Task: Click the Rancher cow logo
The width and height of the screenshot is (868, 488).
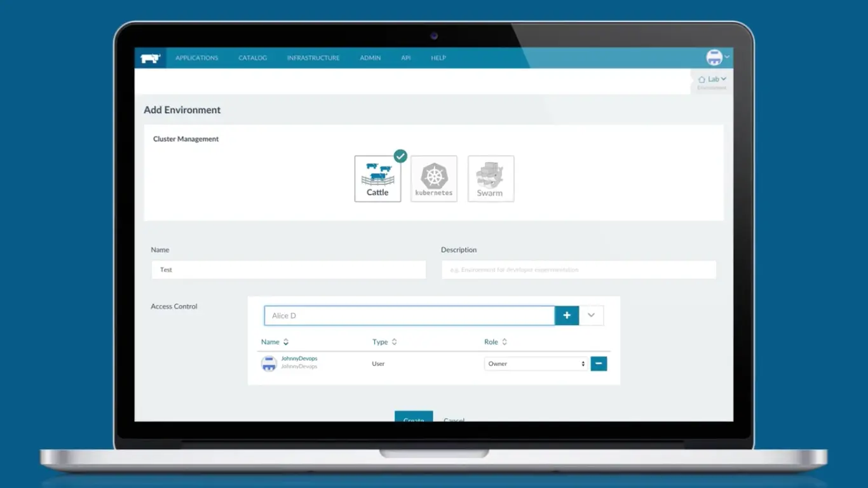Action: [x=151, y=58]
